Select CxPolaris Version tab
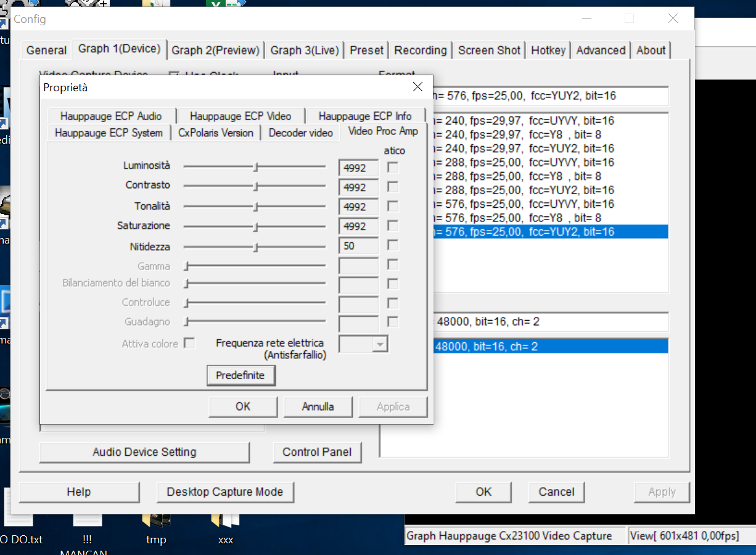Viewport: 756px width, 555px height. coord(216,133)
